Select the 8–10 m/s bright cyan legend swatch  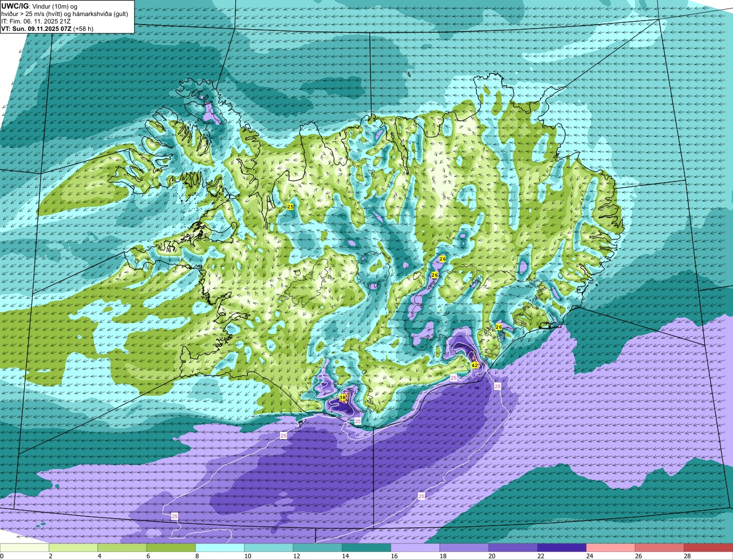click(220, 548)
